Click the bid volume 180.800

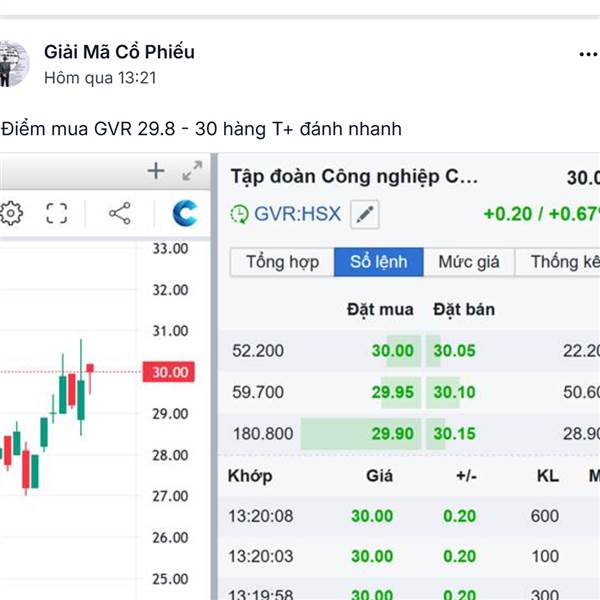coord(263,434)
